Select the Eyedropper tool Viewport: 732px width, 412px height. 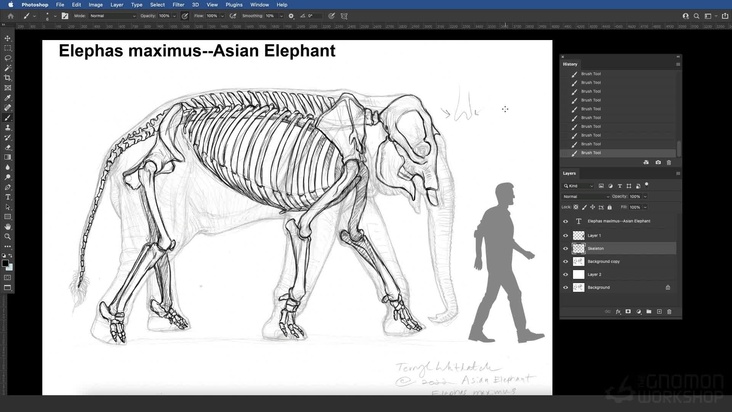coord(7,98)
